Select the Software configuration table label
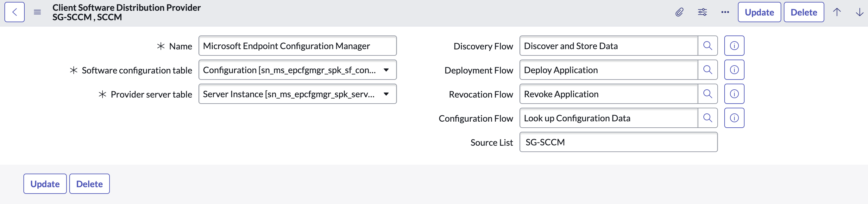Viewport: 868px width, 204px height. (137, 70)
